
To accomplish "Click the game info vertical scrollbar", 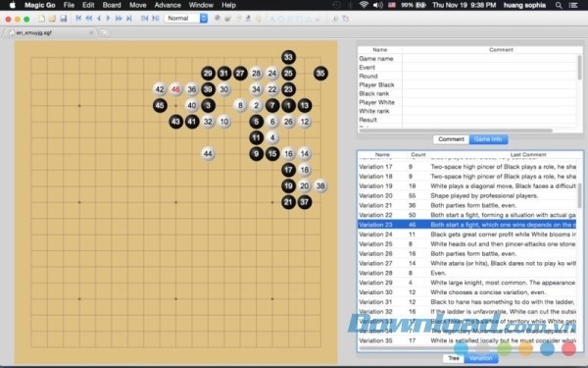I will (580, 68).
